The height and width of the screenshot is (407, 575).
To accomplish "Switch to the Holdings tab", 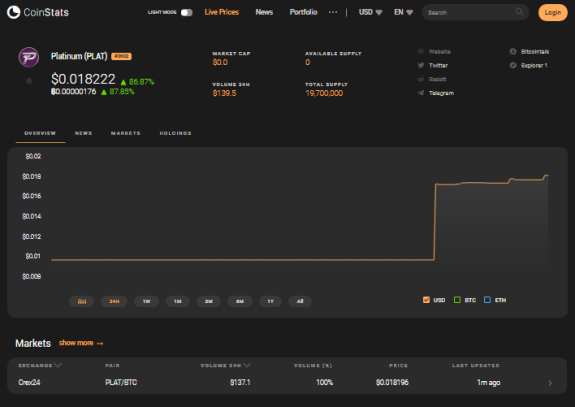I will 175,133.
